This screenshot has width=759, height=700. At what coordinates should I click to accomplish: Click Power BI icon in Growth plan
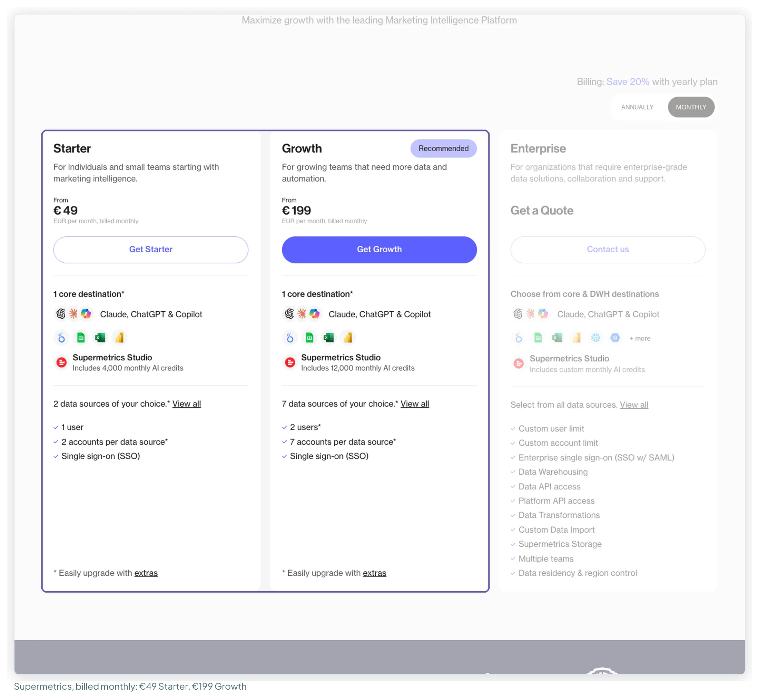point(348,338)
